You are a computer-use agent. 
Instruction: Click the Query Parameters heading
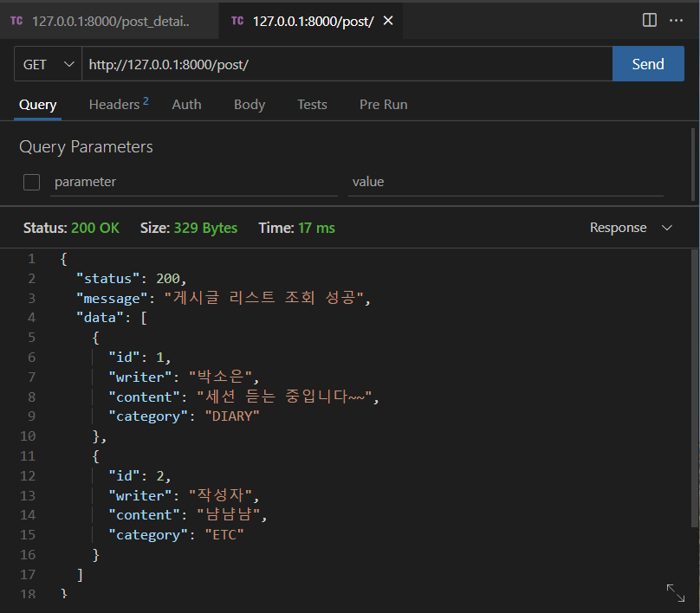click(x=86, y=147)
